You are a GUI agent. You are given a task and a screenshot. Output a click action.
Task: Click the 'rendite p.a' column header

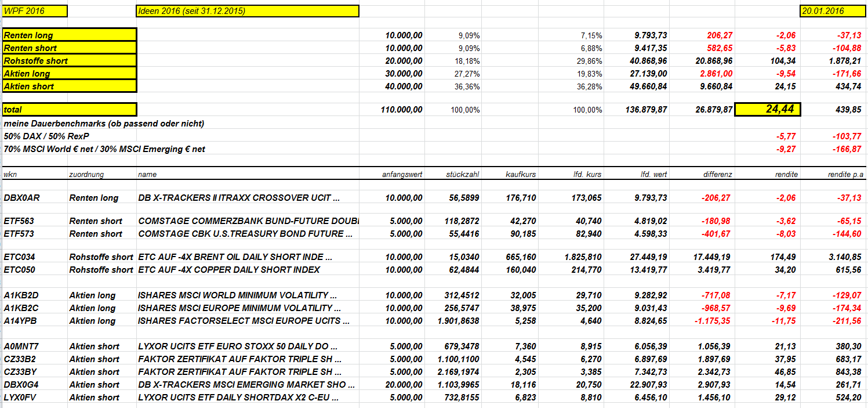click(x=845, y=174)
